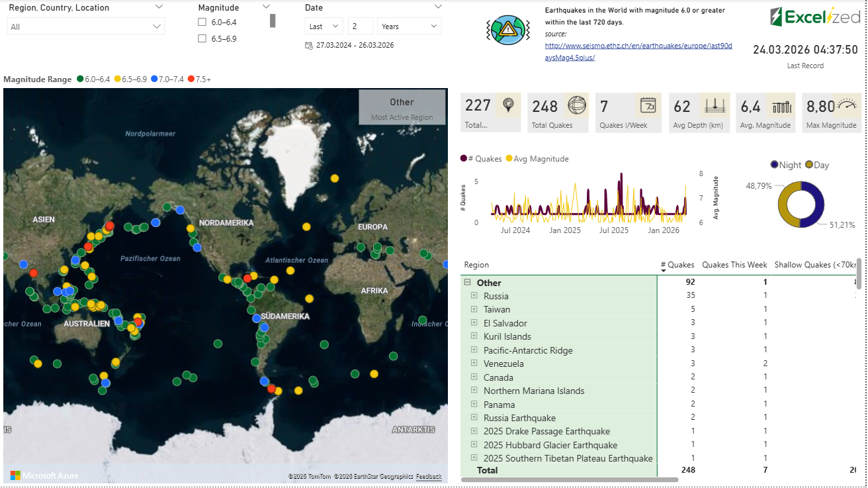
Task: Click the sort arrow above # Quakes column
Action: click(664, 270)
